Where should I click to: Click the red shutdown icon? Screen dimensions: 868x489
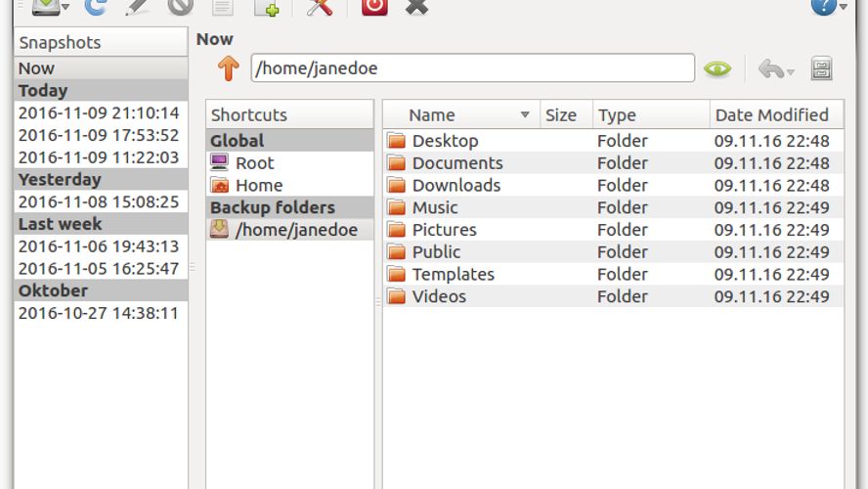click(374, 7)
